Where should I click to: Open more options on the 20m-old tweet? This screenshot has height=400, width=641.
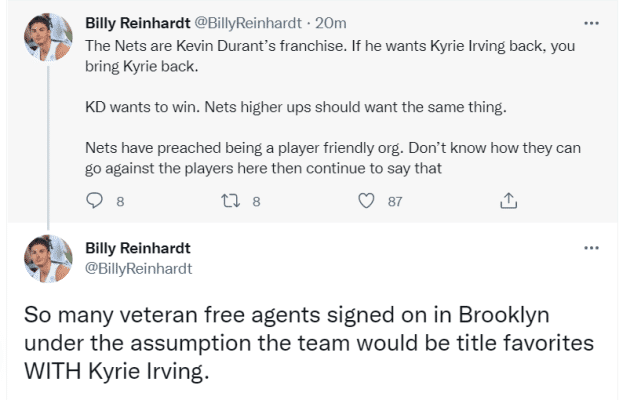pyautogui.click(x=591, y=22)
